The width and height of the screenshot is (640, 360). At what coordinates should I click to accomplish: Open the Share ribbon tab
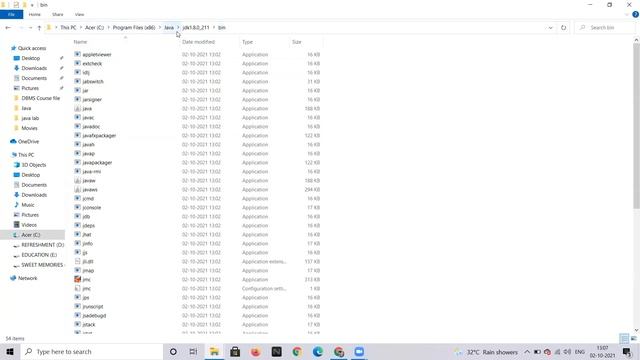click(58, 14)
